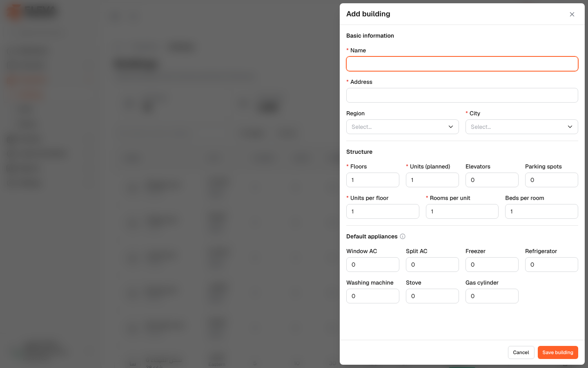588x368 pixels.
Task: Click the Window AC quantity field
Action: [373, 265]
